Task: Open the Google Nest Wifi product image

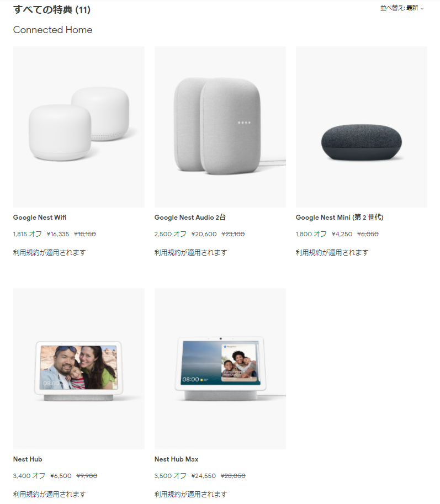Action: pyautogui.click(x=79, y=126)
